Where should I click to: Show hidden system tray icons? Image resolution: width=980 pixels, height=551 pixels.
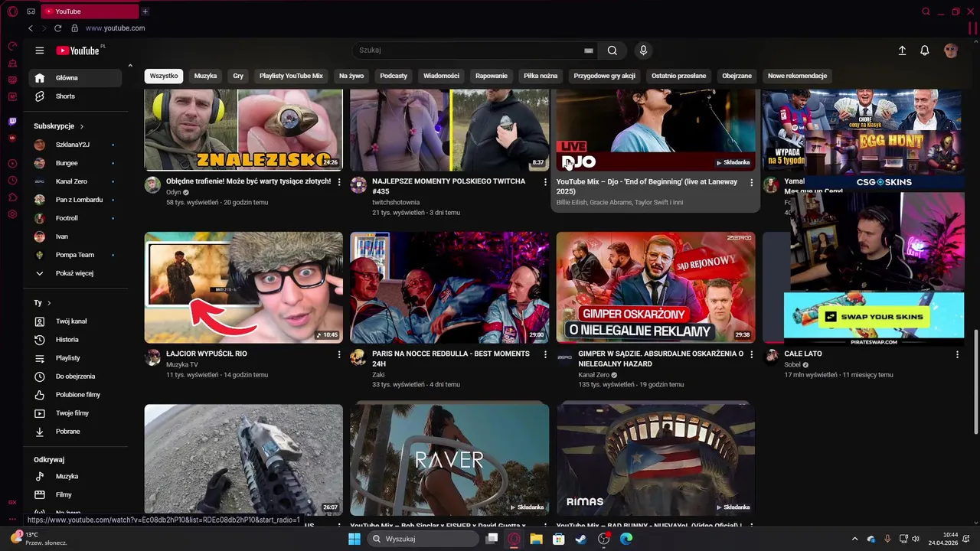(856, 539)
